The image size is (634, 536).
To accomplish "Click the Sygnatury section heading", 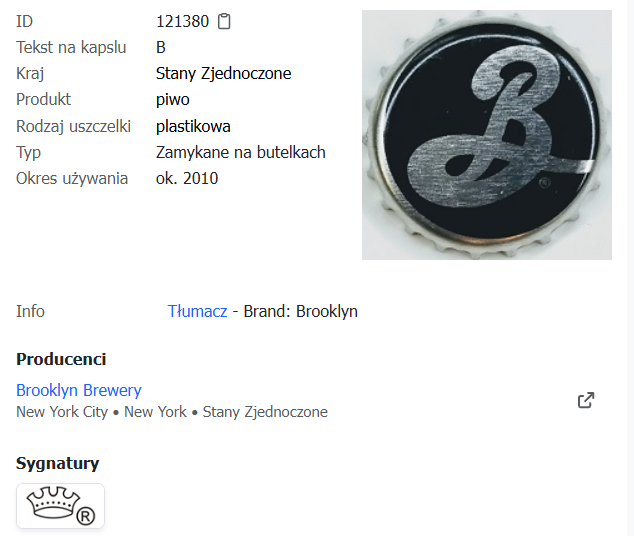I will coord(57,463).
